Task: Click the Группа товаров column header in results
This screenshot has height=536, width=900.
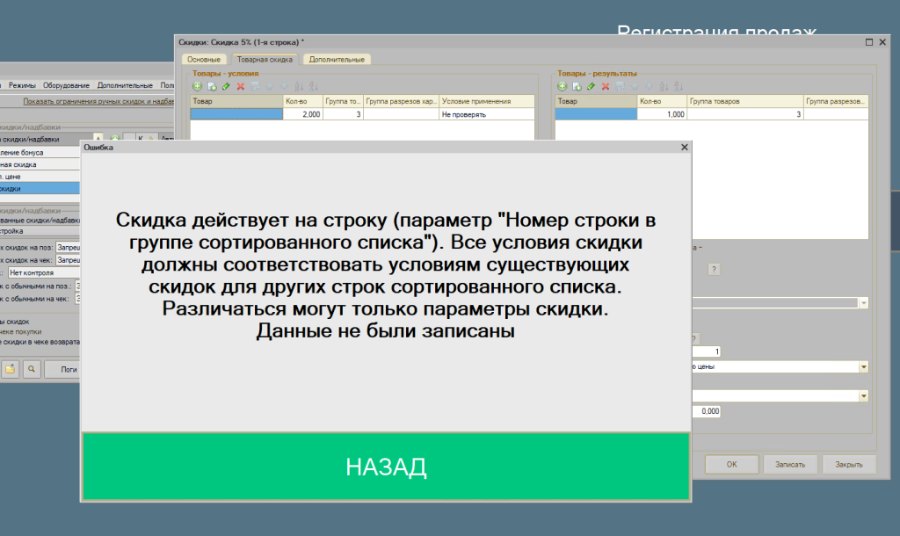Action: [745, 101]
